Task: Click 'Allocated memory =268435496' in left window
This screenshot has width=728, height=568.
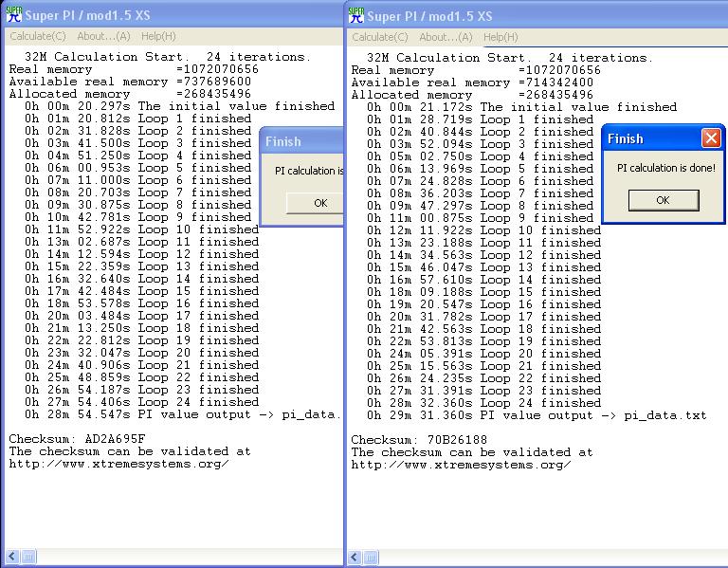Action: tap(130, 93)
